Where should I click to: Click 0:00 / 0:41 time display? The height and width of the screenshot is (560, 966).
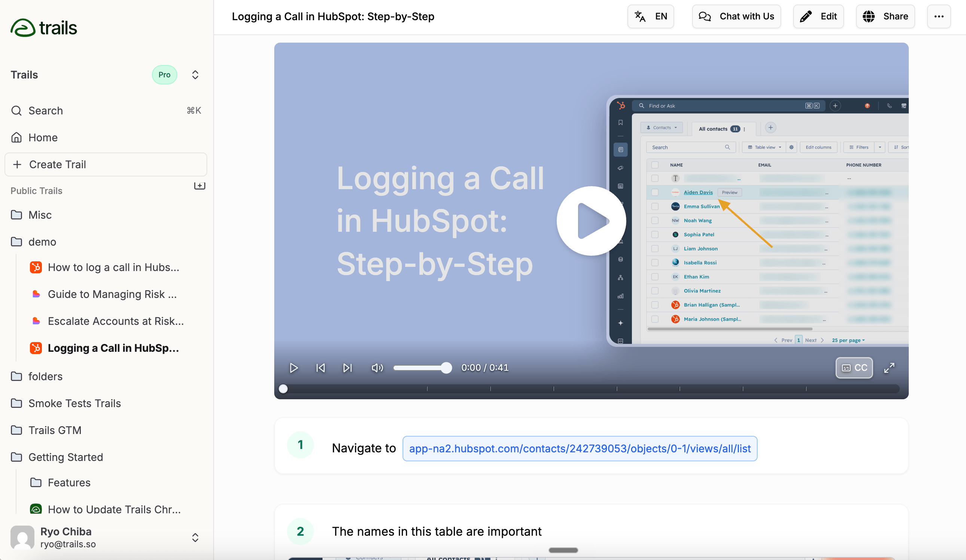tap(485, 368)
